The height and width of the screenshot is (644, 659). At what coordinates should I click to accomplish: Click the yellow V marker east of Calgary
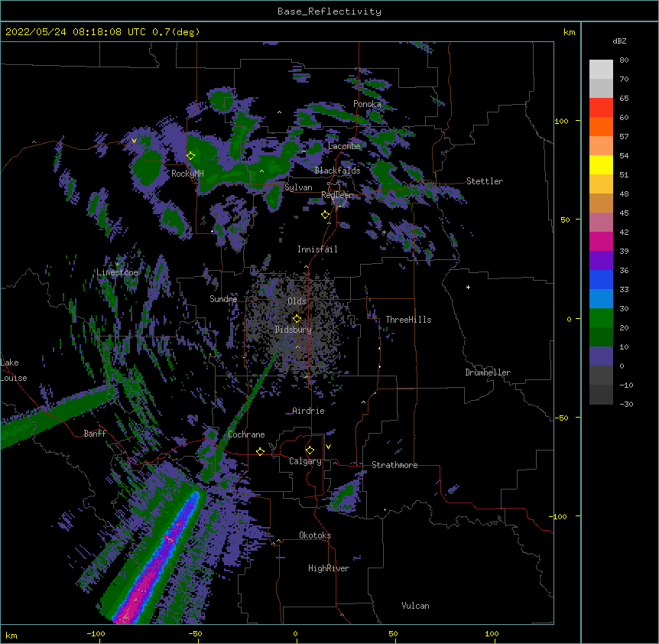tap(328, 447)
